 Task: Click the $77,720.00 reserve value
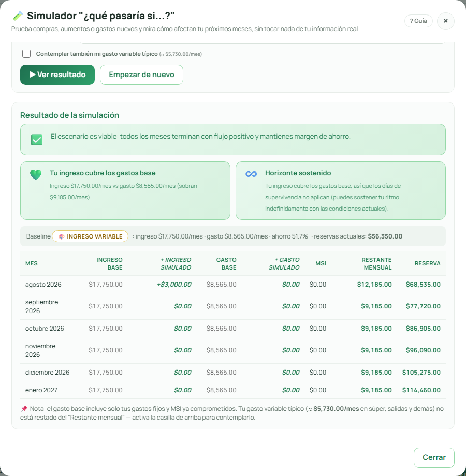[423, 306]
